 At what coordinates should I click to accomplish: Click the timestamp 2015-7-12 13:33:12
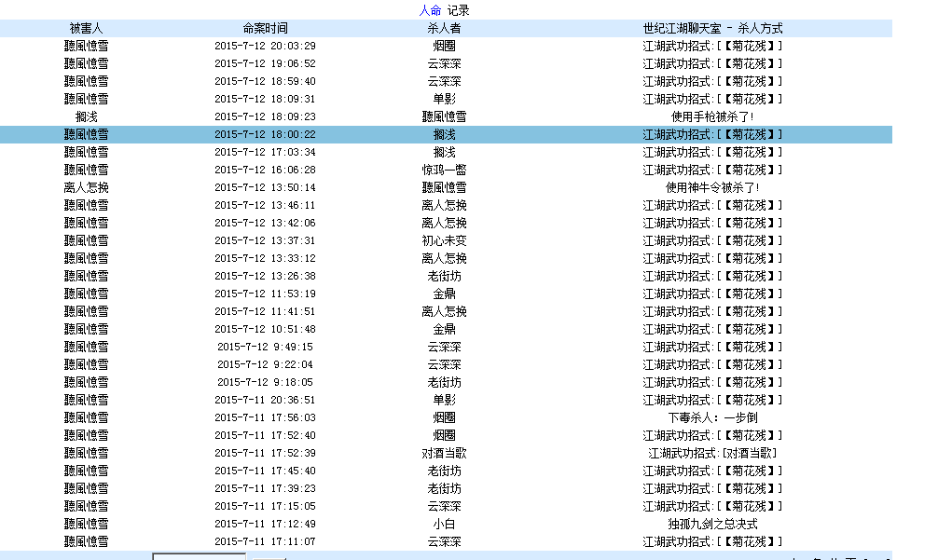[265, 259]
